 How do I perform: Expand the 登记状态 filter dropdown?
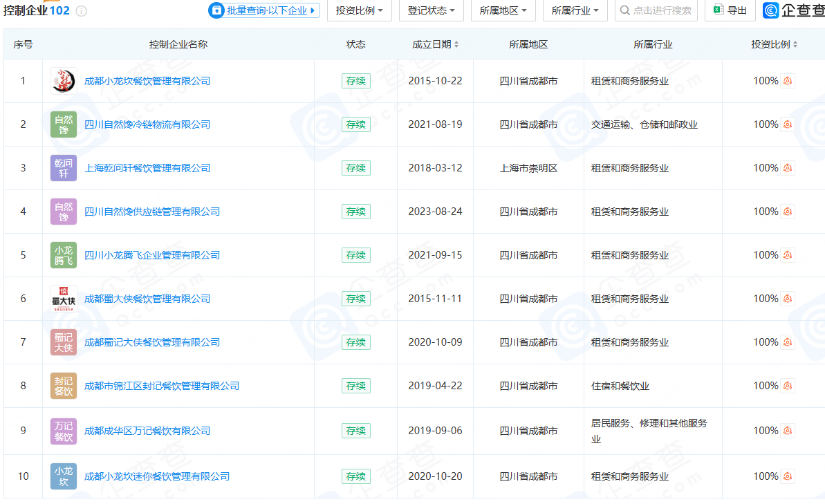pos(432,10)
